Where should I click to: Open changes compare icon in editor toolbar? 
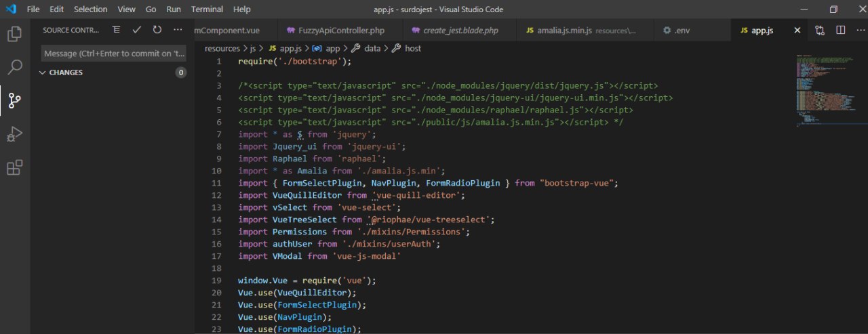(820, 30)
